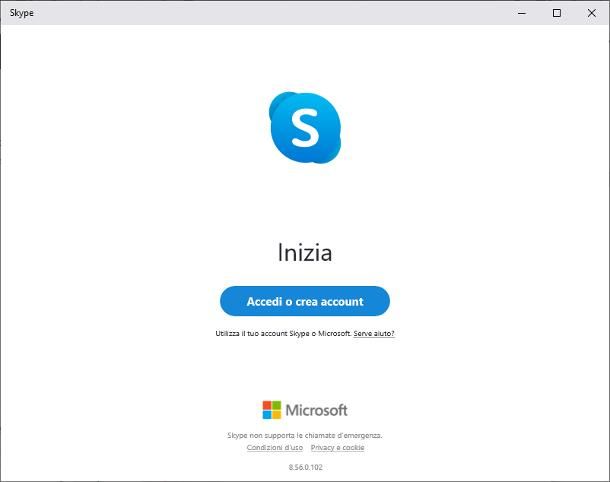
Task: Click the Utilizza il tuo account text
Action: [x=283, y=333]
